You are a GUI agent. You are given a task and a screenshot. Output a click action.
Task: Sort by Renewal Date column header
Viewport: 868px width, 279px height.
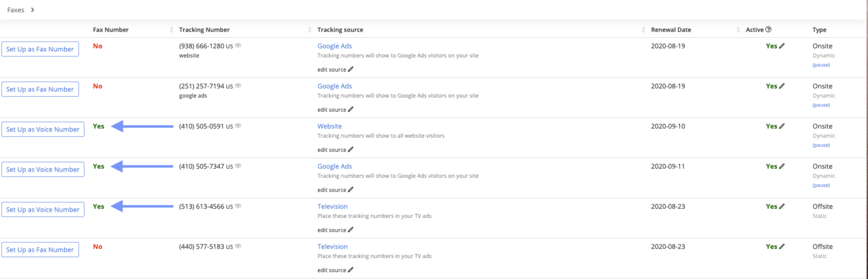[671, 30]
